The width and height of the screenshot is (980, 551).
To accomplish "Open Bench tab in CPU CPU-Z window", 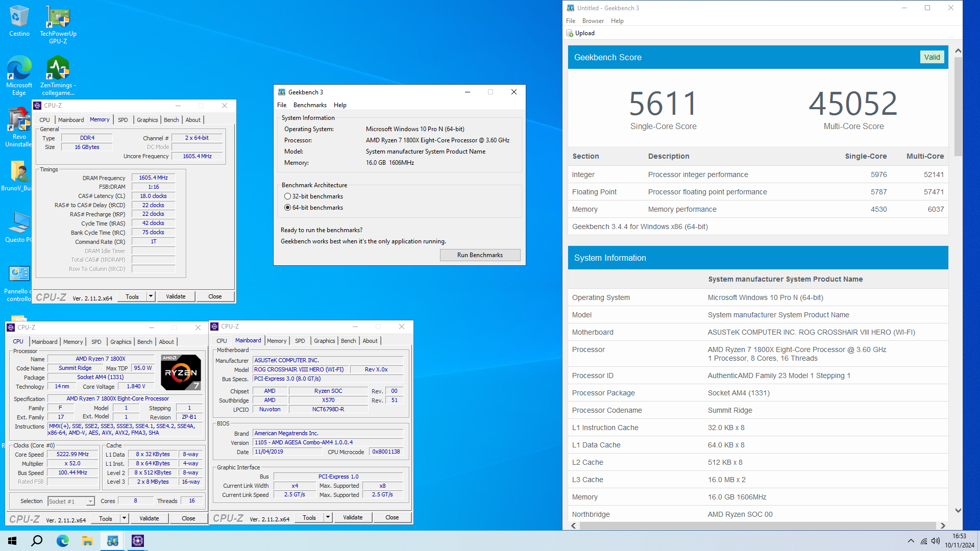I will tap(145, 342).
